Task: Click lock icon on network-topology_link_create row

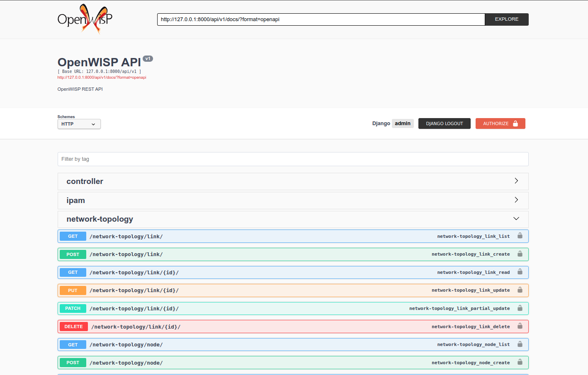Action: tap(520, 254)
